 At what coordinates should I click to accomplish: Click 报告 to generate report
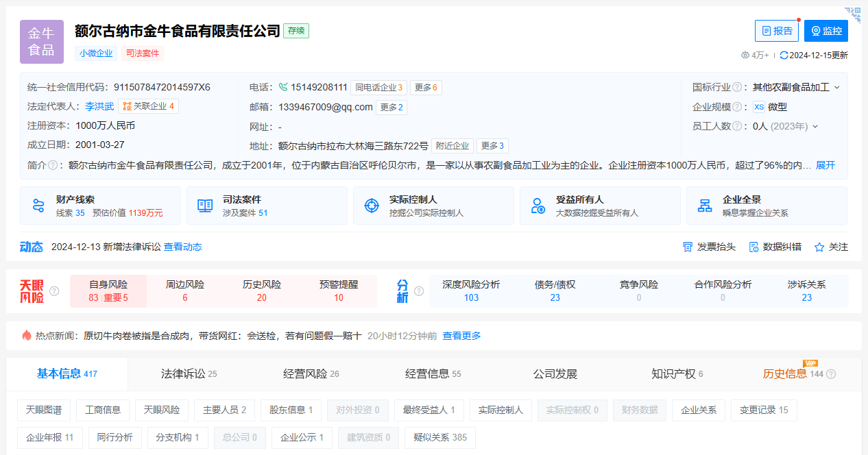point(777,31)
